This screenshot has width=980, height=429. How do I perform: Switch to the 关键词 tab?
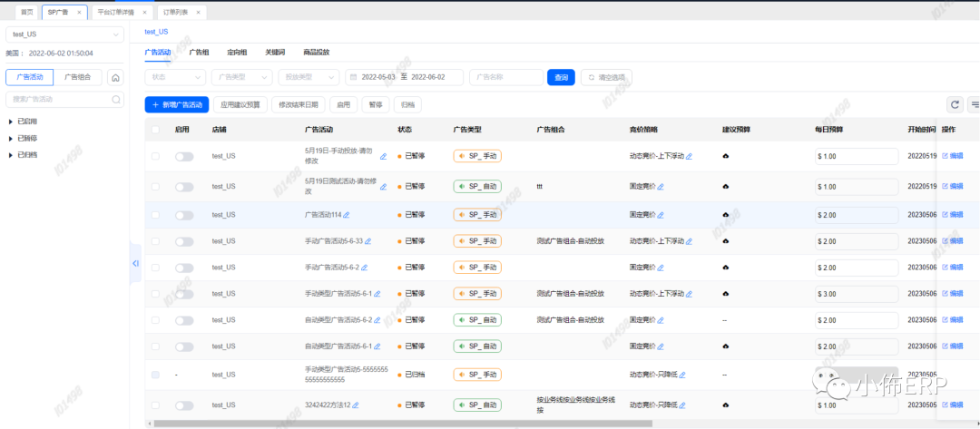click(x=274, y=53)
